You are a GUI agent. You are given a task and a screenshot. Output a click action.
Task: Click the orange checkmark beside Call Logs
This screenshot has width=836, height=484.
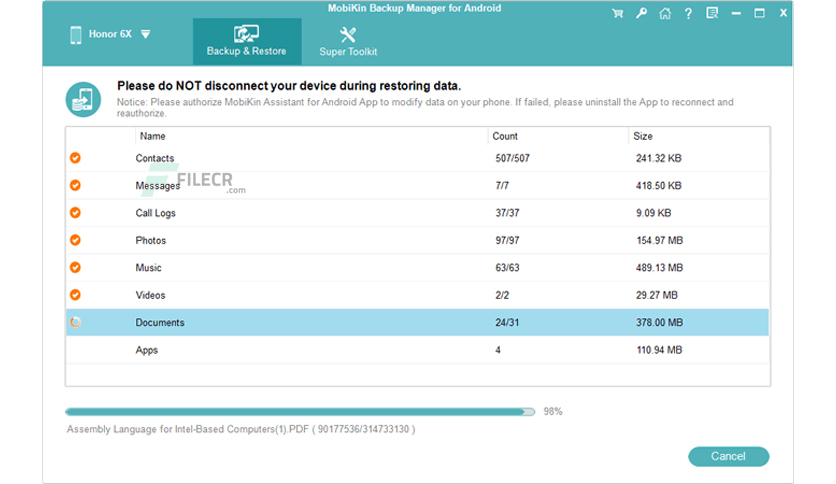[x=75, y=213]
